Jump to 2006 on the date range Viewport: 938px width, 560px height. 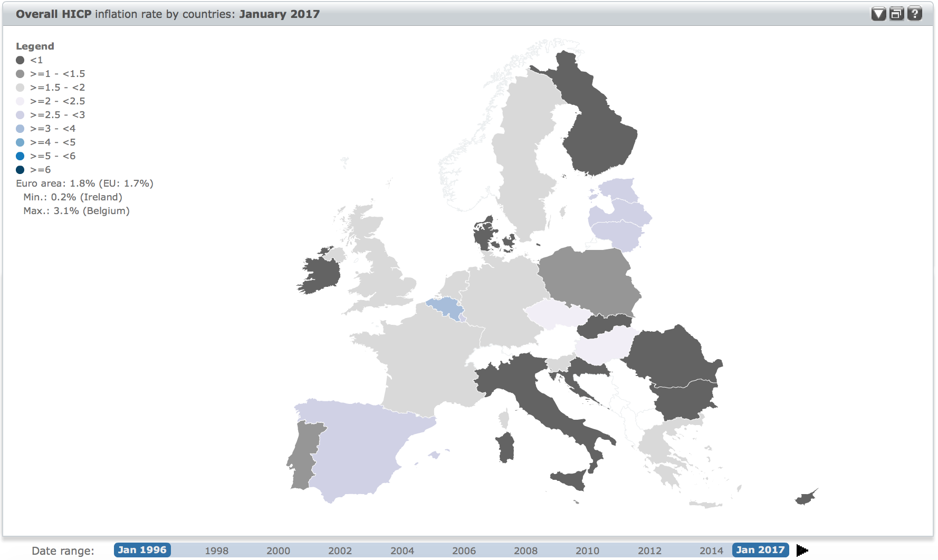pos(464,551)
